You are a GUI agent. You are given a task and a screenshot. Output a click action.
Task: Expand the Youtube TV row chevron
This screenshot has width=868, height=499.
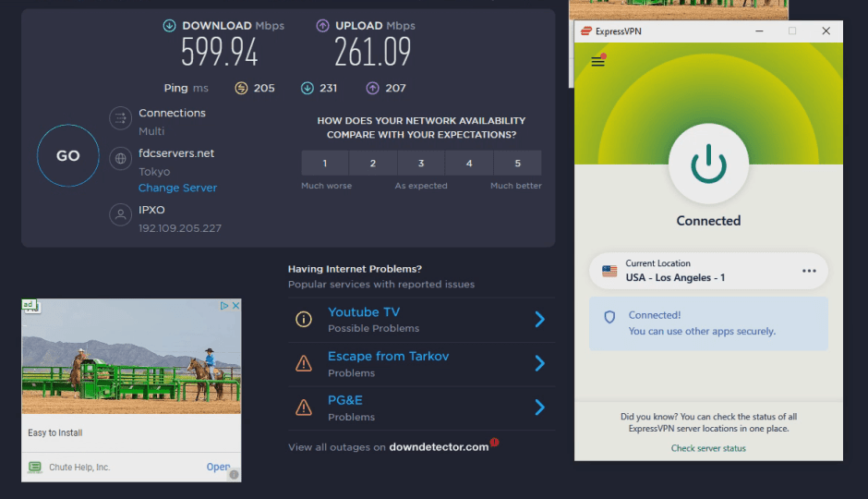pos(540,319)
